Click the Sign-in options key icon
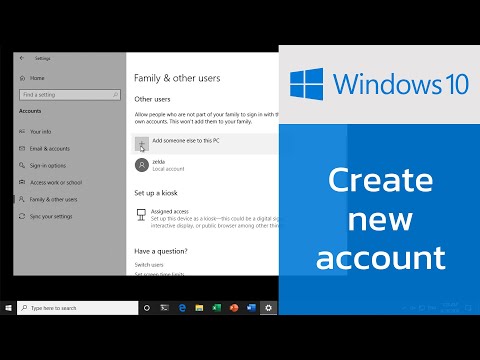The width and height of the screenshot is (480, 360). coord(22,165)
